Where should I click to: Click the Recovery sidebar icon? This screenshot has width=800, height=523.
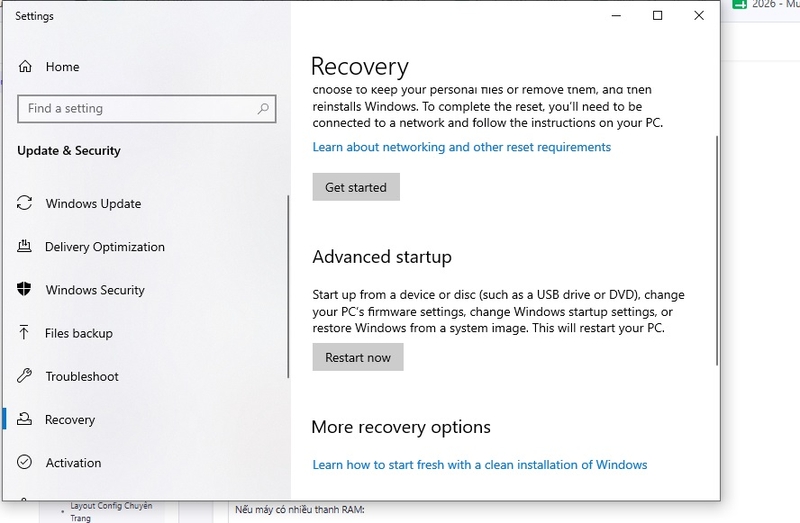click(x=24, y=419)
